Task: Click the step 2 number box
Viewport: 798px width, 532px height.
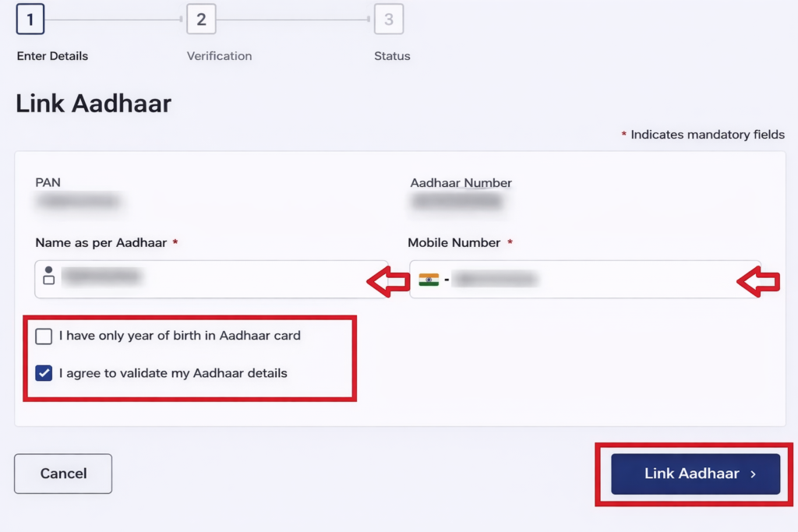Action: [x=201, y=19]
